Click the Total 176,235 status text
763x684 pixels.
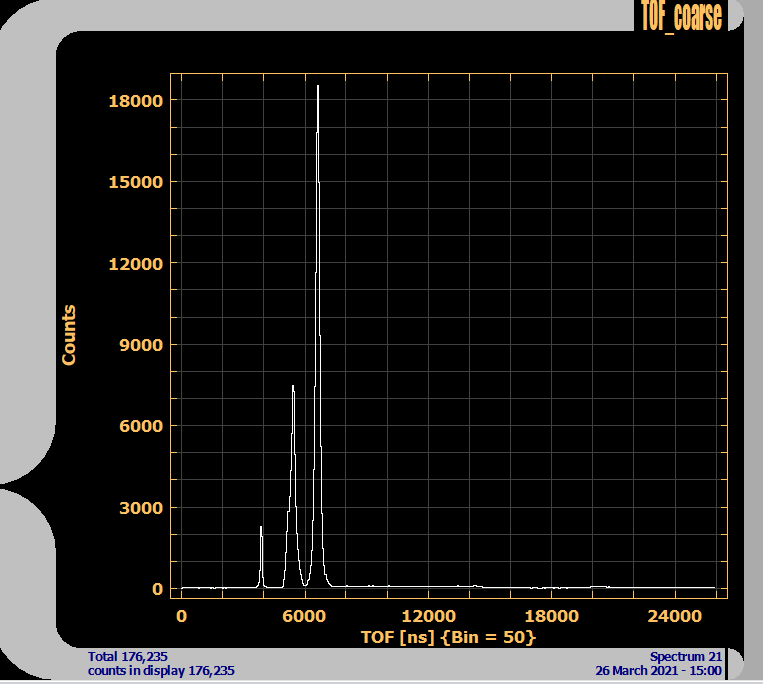(127, 656)
